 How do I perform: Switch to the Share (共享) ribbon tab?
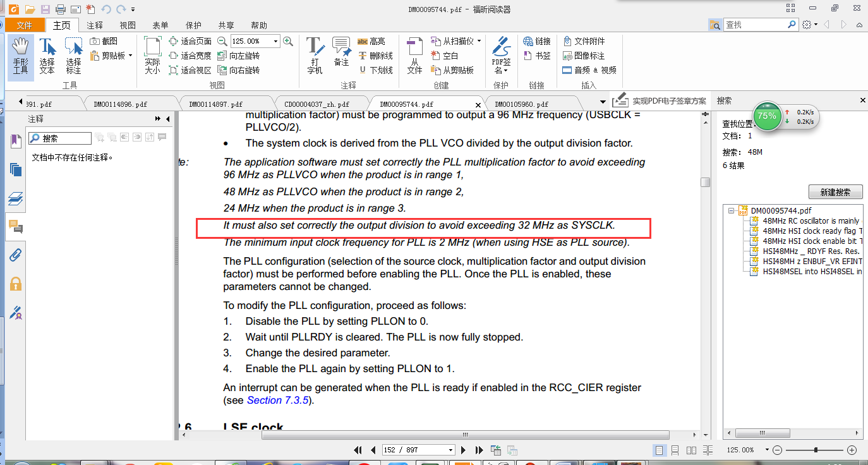[226, 25]
